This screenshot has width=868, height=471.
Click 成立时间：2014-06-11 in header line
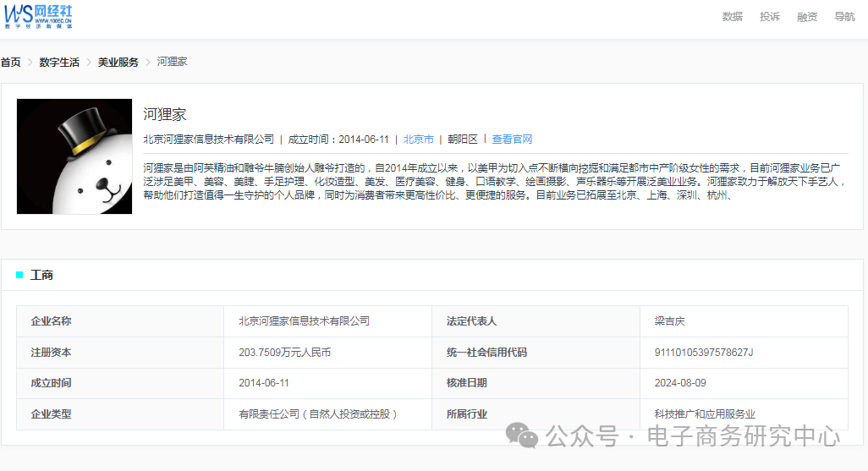(338, 140)
